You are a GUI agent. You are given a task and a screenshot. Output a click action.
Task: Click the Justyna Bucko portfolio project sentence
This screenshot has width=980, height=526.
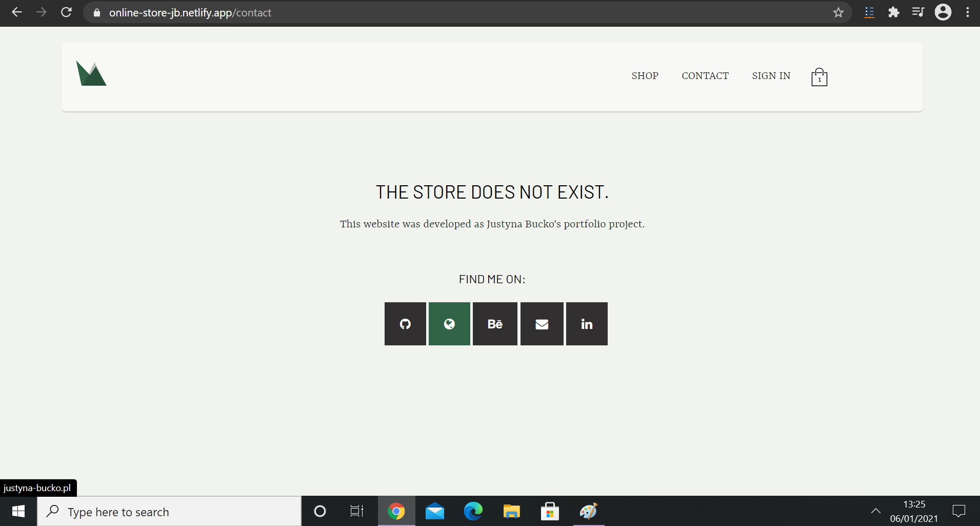point(492,224)
